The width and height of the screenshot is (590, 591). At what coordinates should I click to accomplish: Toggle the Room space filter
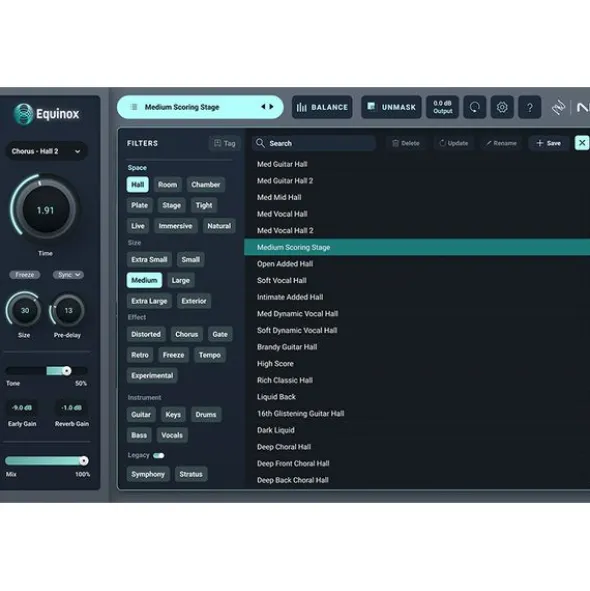pyautogui.click(x=167, y=185)
